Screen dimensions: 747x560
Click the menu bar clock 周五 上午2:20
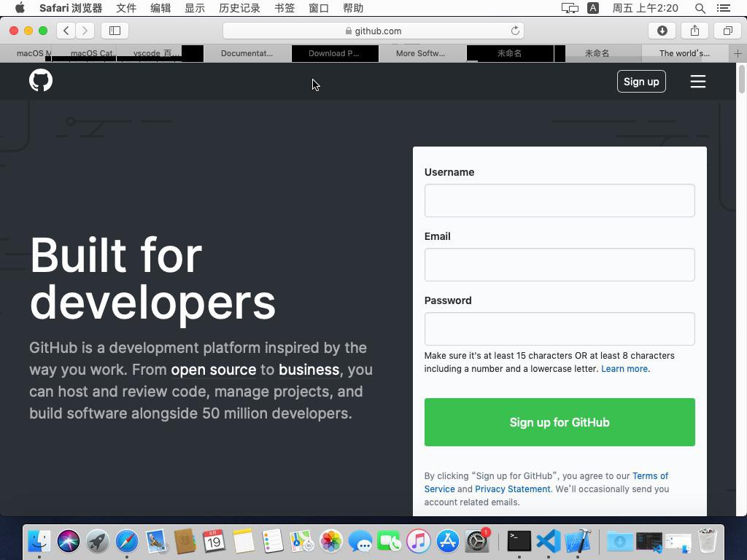coord(645,8)
